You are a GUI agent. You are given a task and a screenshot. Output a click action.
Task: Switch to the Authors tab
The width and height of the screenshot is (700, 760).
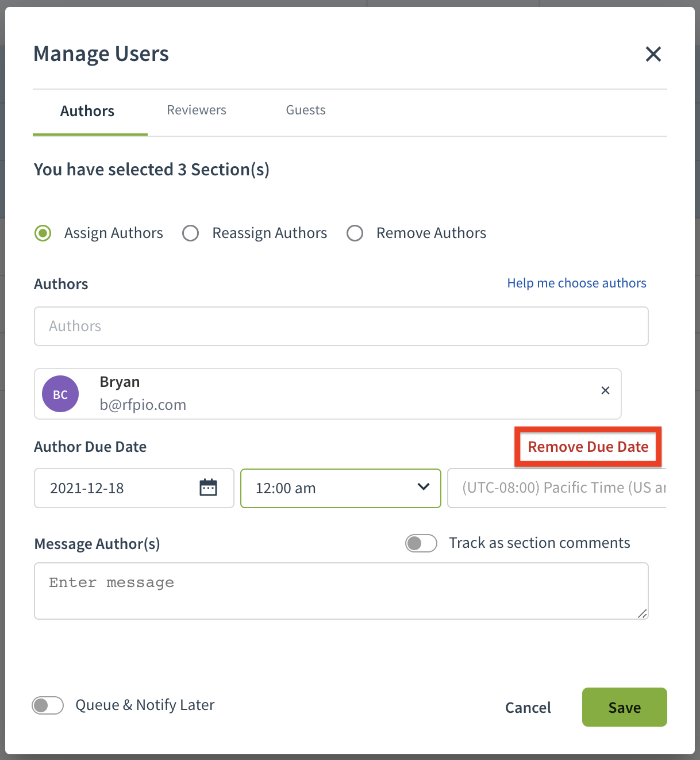click(87, 111)
